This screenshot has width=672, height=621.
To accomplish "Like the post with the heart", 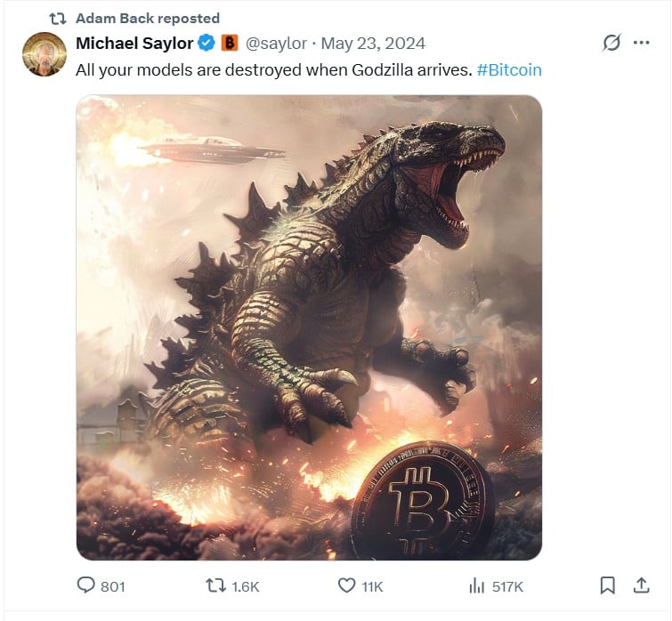I will point(347,585).
